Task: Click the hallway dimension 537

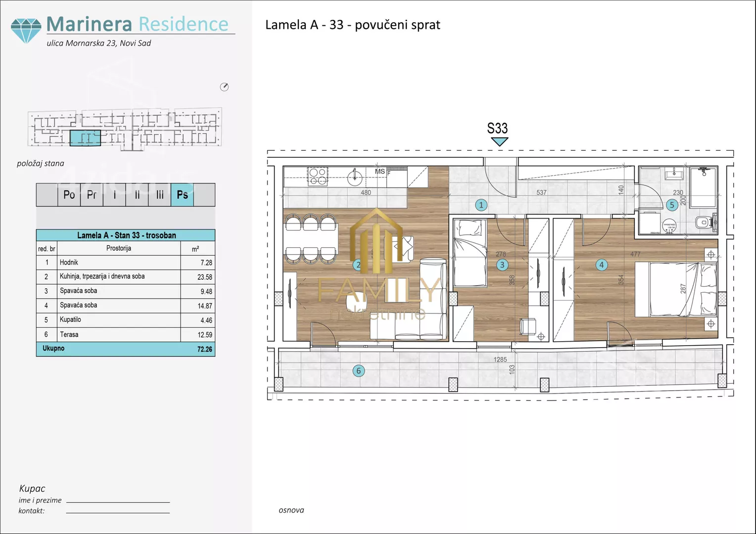Action: (x=541, y=192)
